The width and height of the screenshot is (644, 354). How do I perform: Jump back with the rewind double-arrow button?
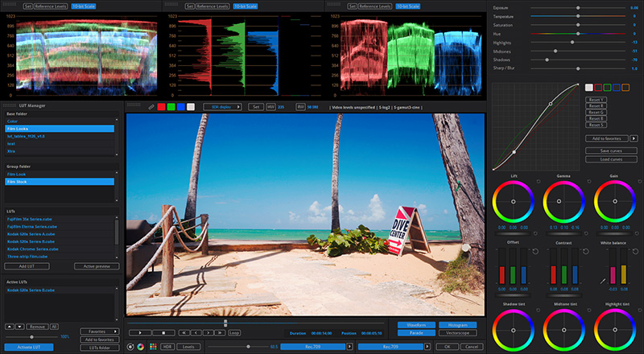(x=184, y=332)
